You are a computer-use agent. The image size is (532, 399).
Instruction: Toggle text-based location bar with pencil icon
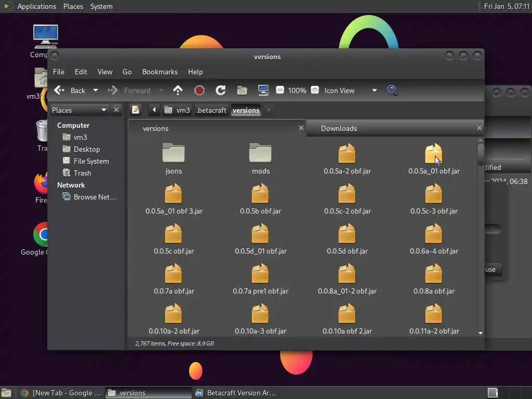point(136,110)
